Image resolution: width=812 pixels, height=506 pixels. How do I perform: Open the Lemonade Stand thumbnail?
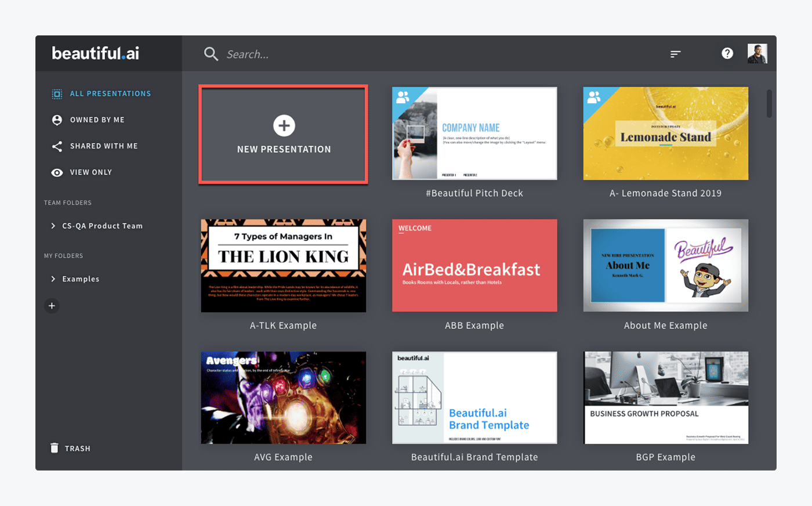tap(666, 133)
